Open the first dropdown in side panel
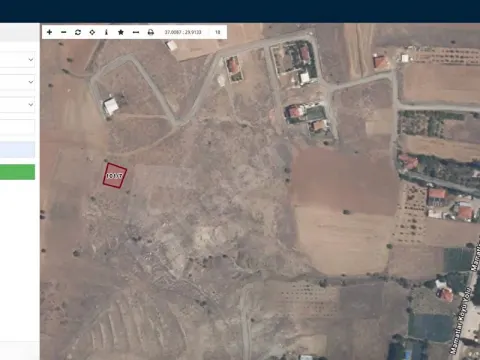The height and width of the screenshot is (360, 480). pos(17,60)
